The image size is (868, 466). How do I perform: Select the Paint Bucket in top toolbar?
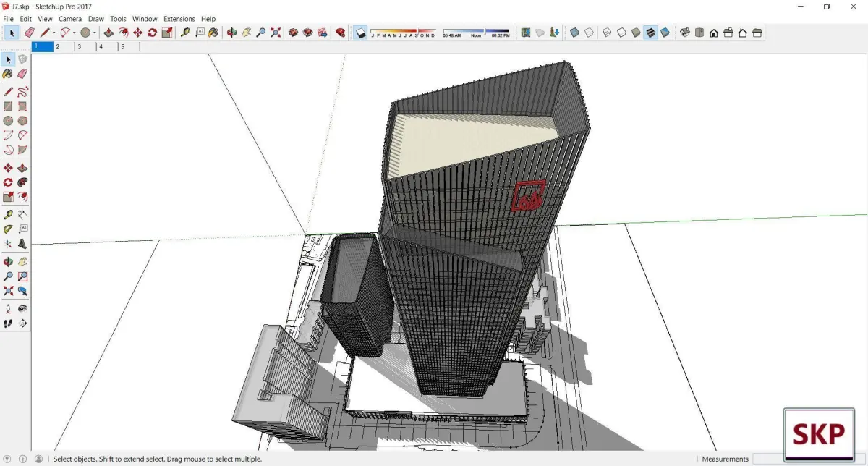(213, 33)
